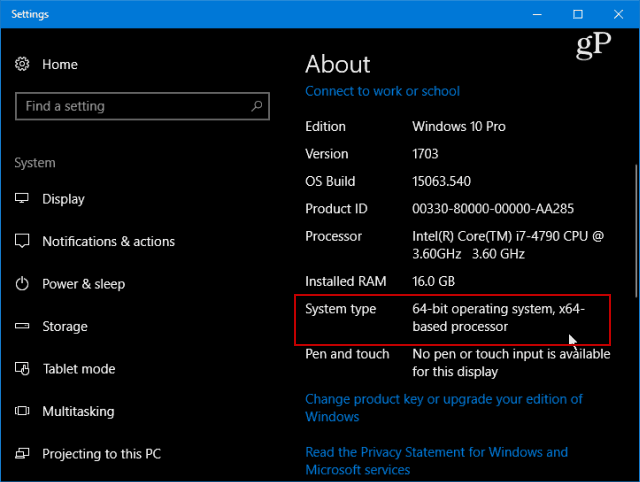Click the OS Build label
Viewport: 640px width, 482px height.
pyautogui.click(x=330, y=181)
